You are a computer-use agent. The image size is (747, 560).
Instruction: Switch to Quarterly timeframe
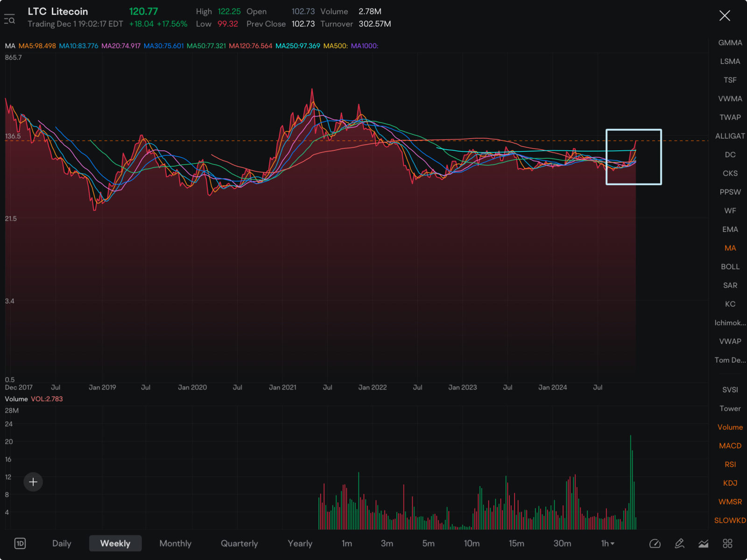click(240, 543)
